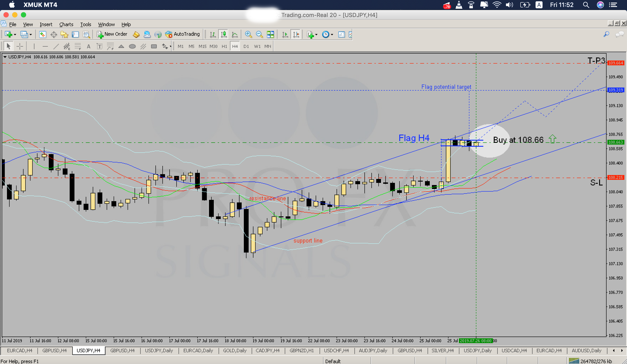The height and width of the screenshot is (364, 627).
Task: Open the periodicity clock dropdown arrow
Action: pos(332,35)
